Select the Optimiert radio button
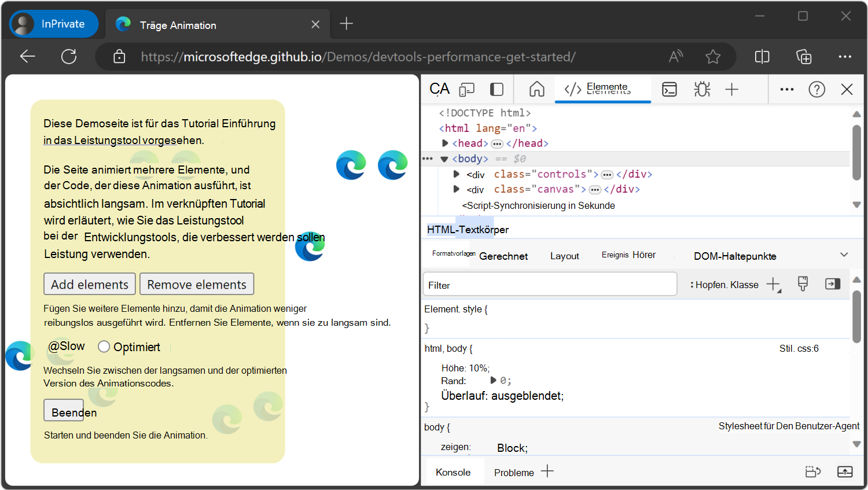The image size is (868, 490). pyautogui.click(x=104, y=347)
